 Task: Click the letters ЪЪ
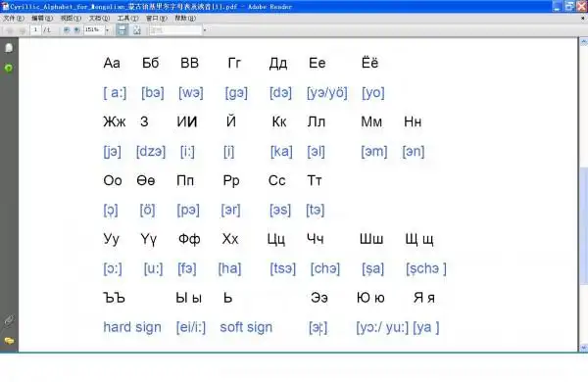click(x=114, y=298)
